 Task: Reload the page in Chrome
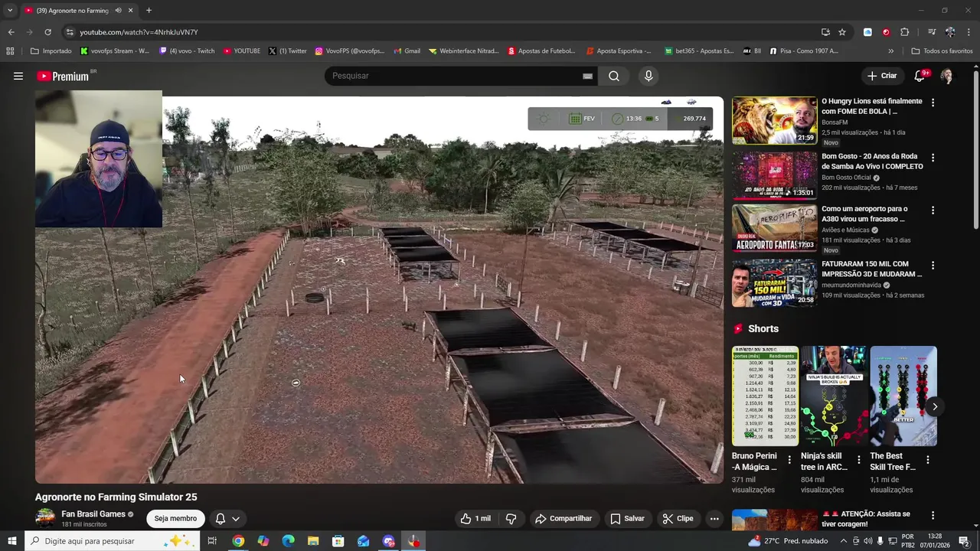tap(47, 32)
